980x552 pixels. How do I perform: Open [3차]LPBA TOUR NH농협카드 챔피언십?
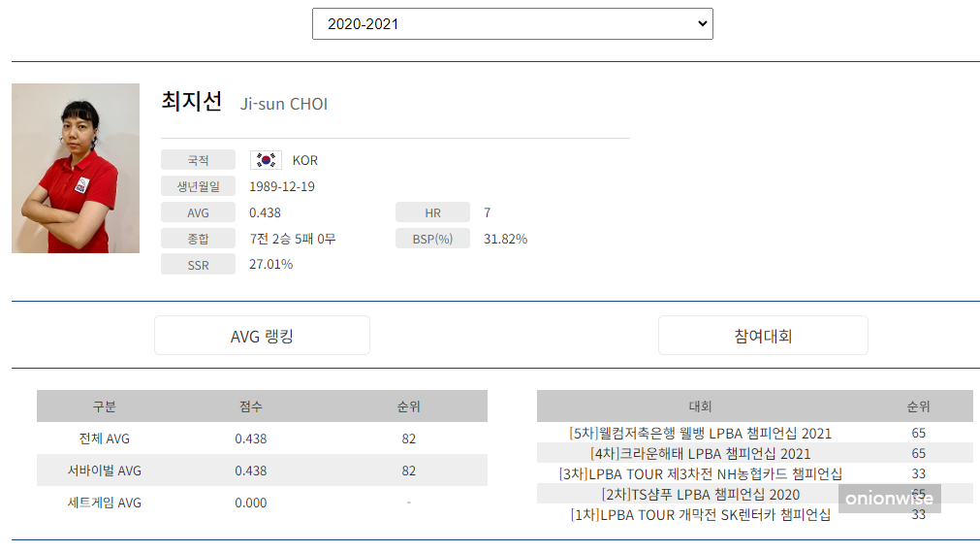pyautogui.click(x=700, y=473)
